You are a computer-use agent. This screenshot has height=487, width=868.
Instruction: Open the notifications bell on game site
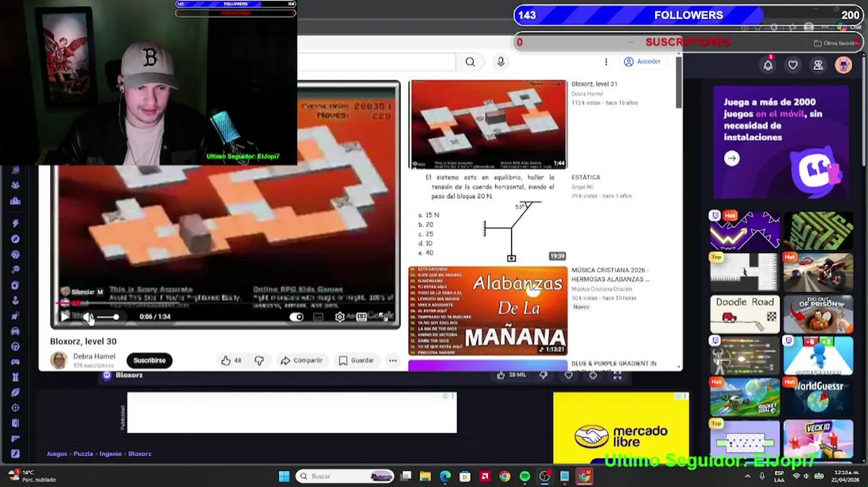coord(768,65)
